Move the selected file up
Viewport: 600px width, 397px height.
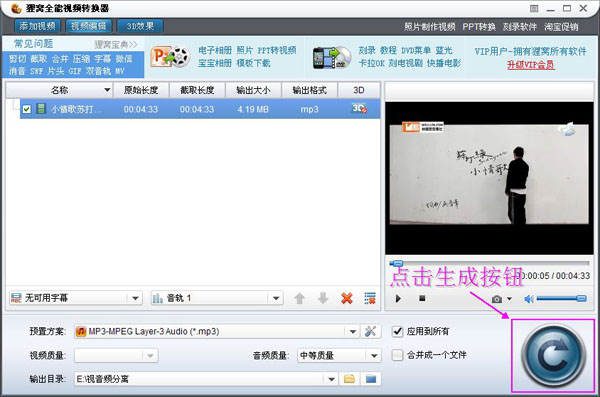300,298
